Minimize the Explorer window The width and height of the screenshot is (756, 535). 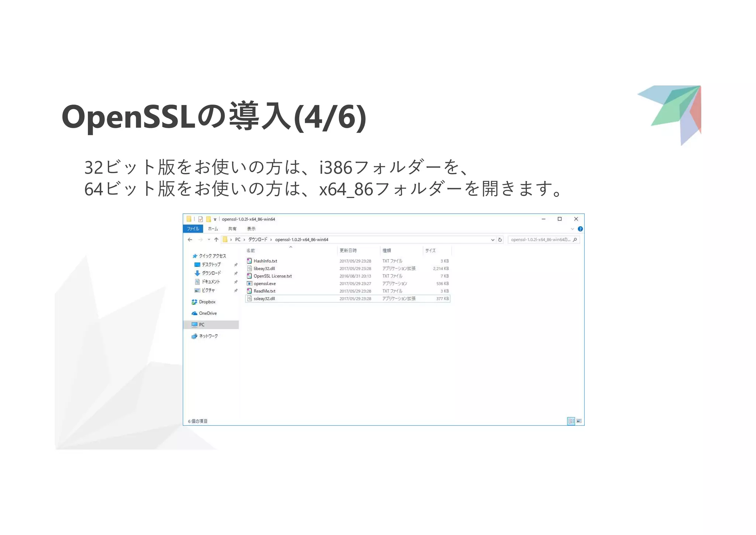pyautogui.click(x=543, y=219)
